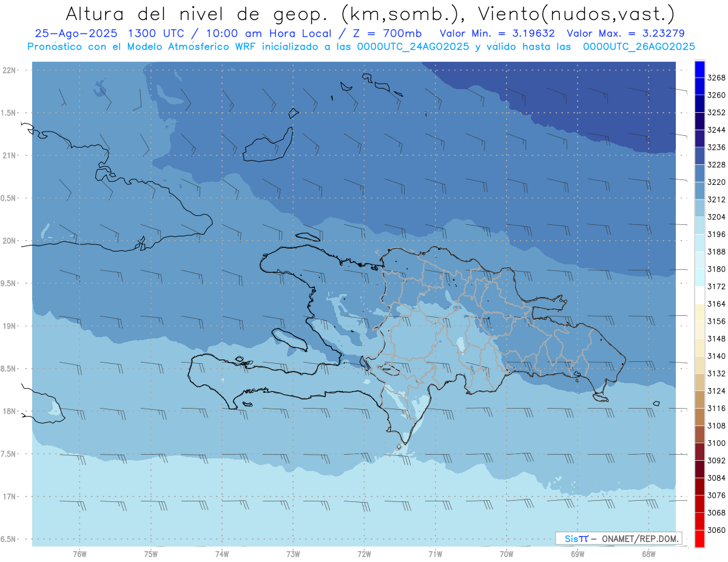This screenshot has height=562, width=728.
Task: Click the red swatch below 3060
Action: coord(699,538)
